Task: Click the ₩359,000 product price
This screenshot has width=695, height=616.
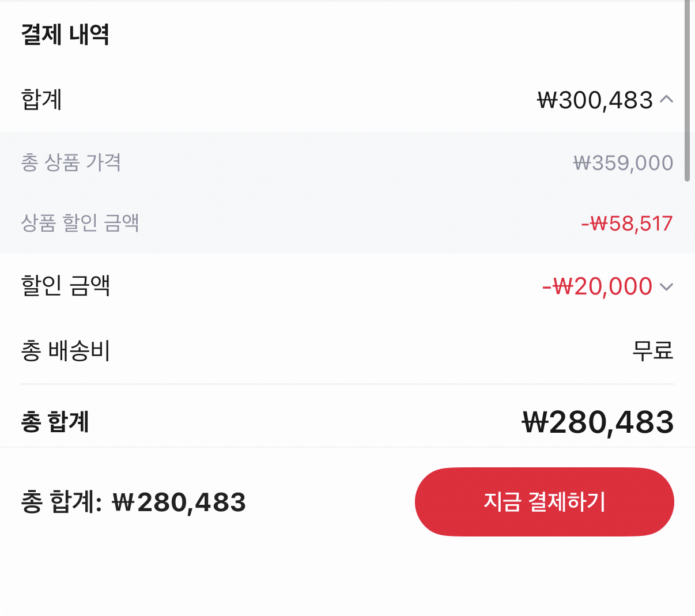Action: pos(623,163)
